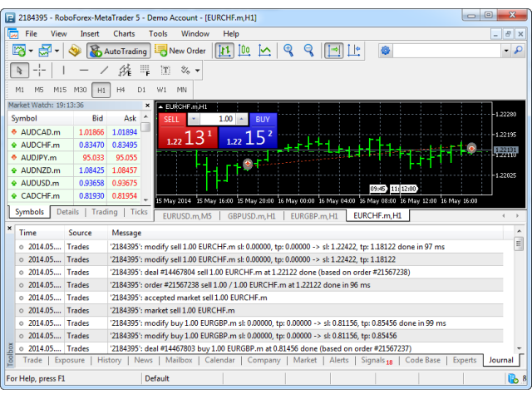The image size is (532, 399).
Task: Toggle chart shift from right border
Action: (354, 51)
